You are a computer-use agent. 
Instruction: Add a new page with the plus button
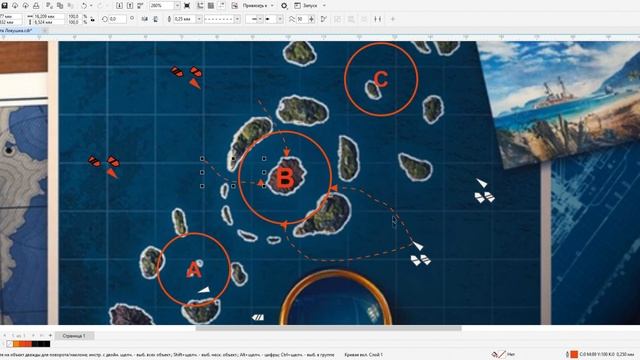(x=51, y=336)
